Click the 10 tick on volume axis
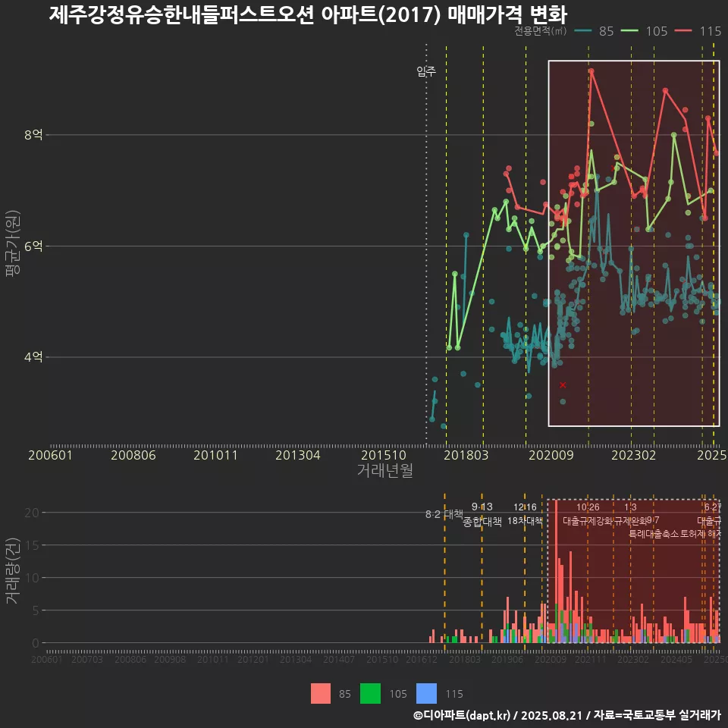This screenshot has height=728, width=728. coord(32,578)
